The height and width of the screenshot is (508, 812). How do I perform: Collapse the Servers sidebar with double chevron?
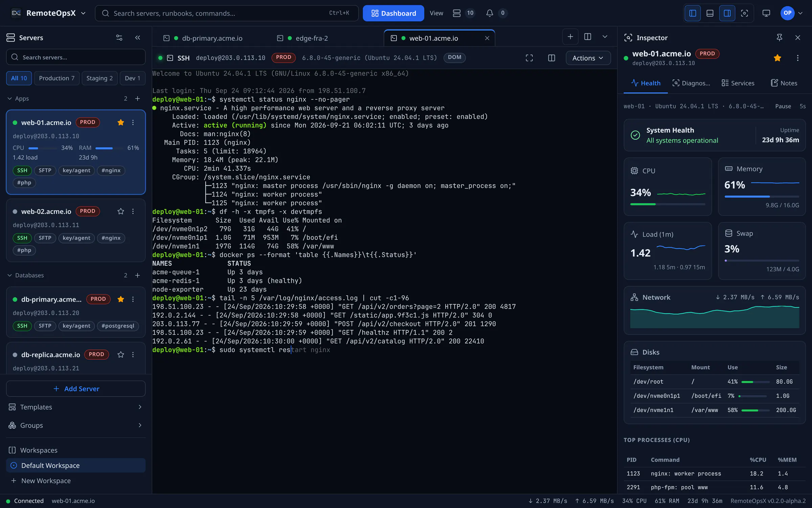(x=138, y=38)
